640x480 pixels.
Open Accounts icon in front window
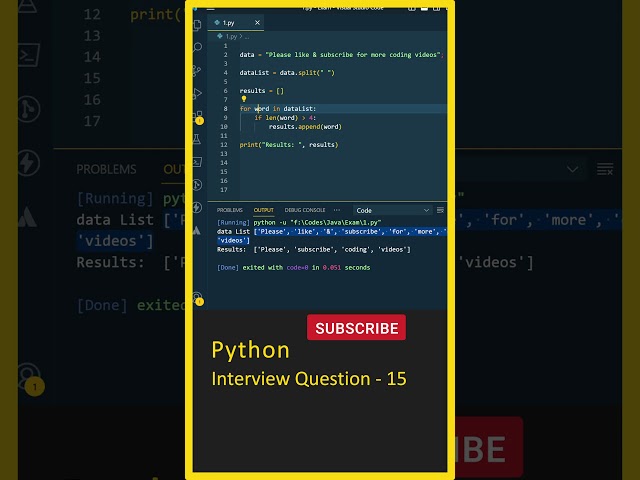click(x=198, y=298)
